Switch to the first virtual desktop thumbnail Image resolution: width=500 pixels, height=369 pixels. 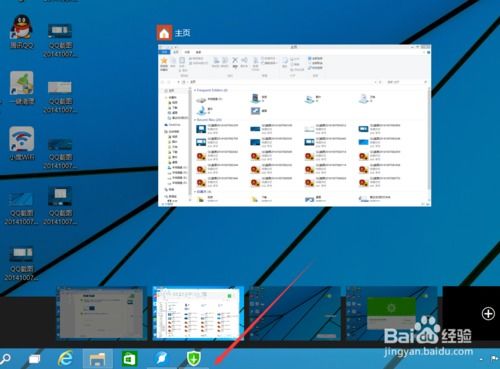click(x=101, y=313)
